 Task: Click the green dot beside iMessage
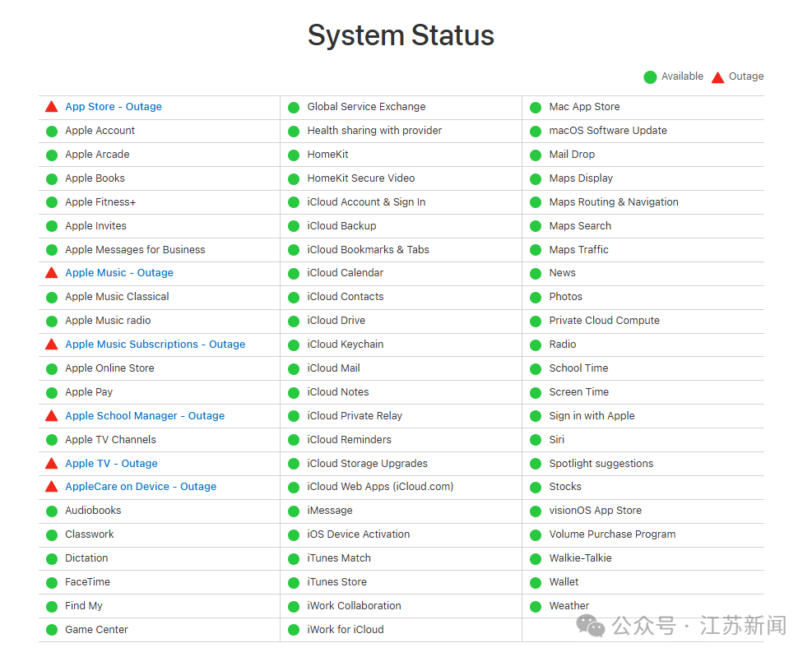point(294,511)
